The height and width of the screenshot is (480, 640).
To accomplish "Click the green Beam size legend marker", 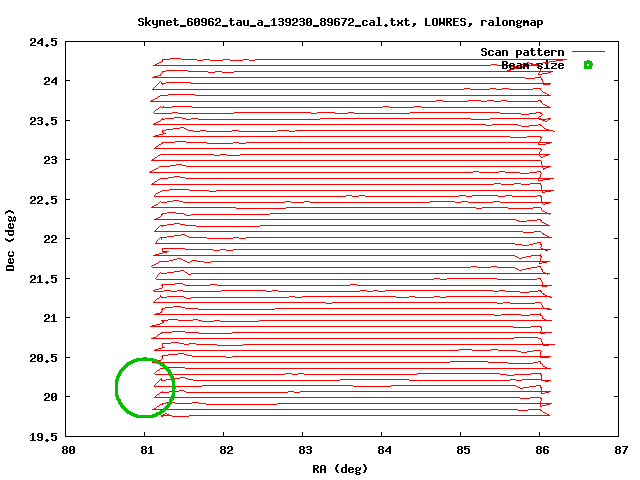I will (x=588, y=65).
